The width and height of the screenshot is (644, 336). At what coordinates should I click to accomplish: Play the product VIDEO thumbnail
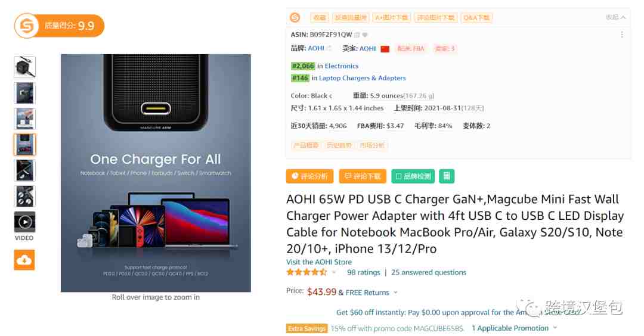[x=24, y=222]
